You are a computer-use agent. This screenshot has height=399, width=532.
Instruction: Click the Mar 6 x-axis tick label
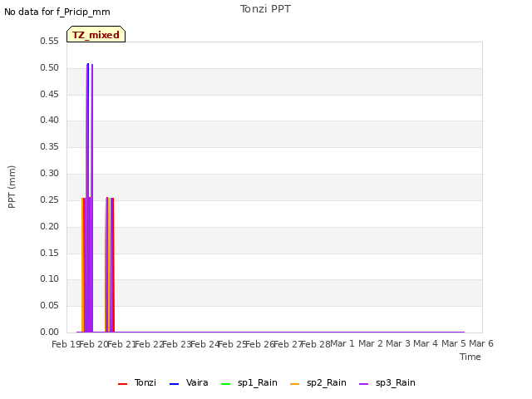[481, 343]
